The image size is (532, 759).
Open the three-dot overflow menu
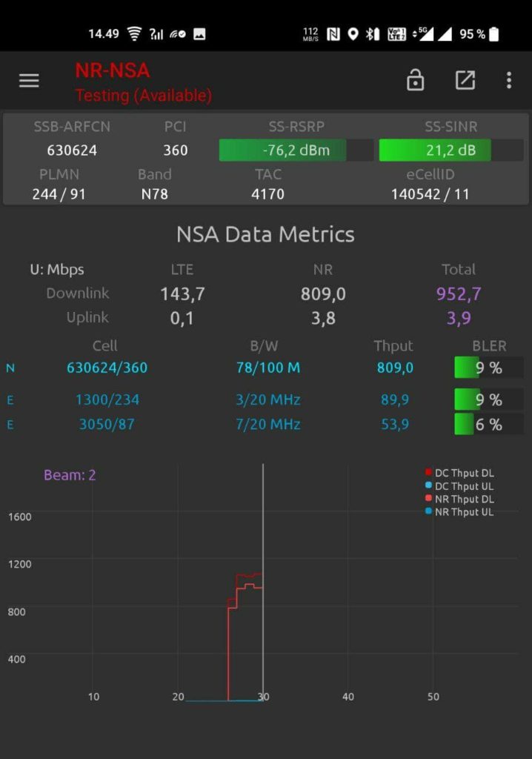tap(509, 81)
